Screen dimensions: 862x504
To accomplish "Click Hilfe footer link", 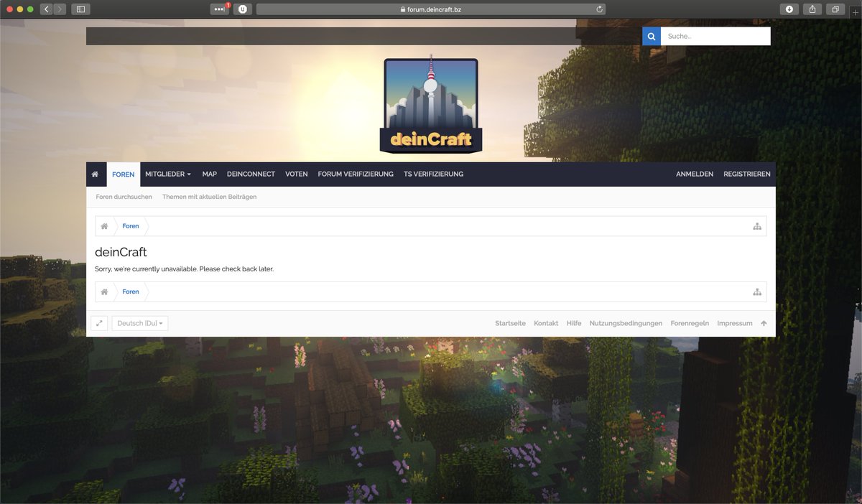I will coord(574,324).
